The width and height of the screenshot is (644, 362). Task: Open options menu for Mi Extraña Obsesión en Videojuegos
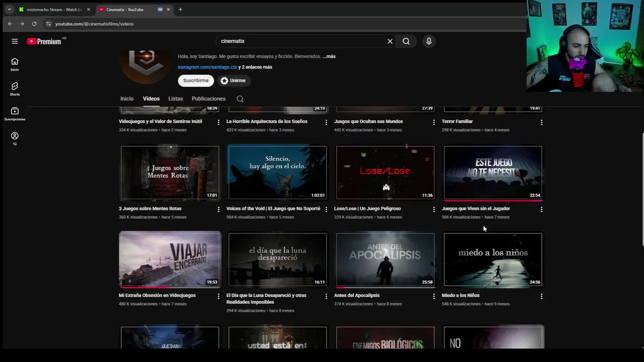(218, 296)
